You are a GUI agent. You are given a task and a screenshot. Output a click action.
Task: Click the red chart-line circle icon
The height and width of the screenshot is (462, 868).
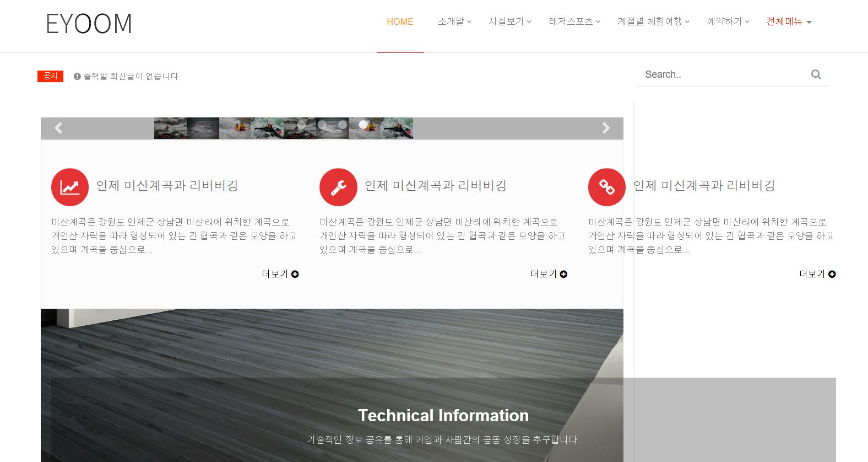[70, 187]
